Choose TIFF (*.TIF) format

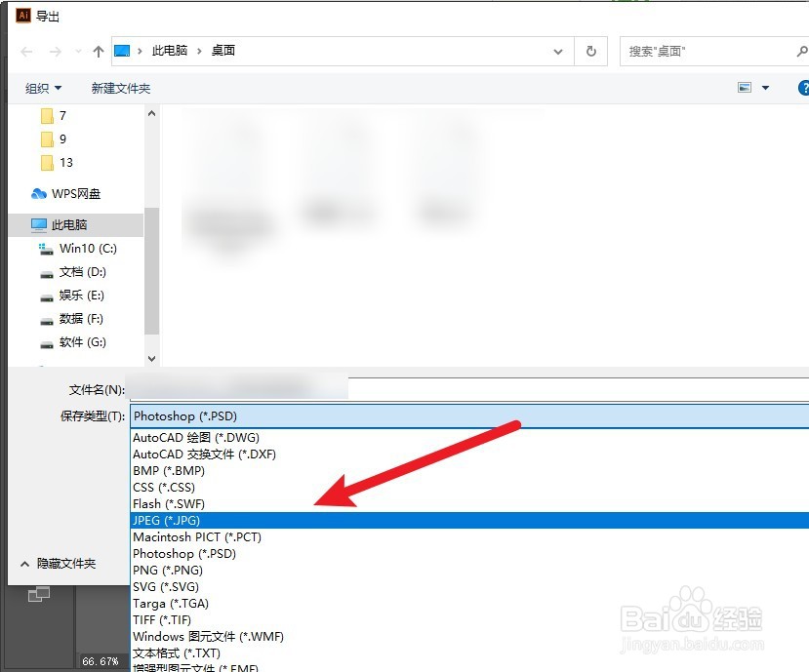(470, 620)
